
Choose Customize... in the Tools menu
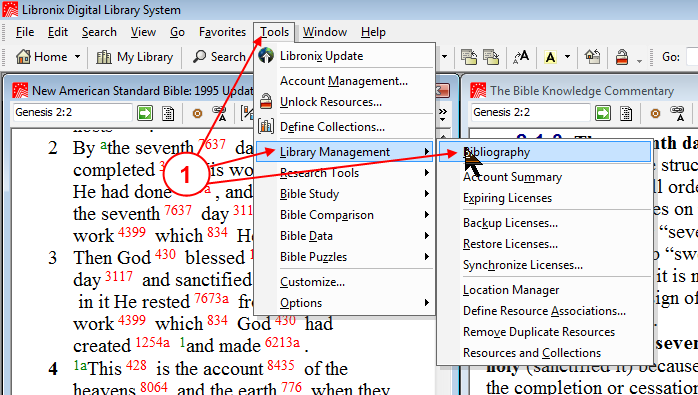tap(345, 282)
